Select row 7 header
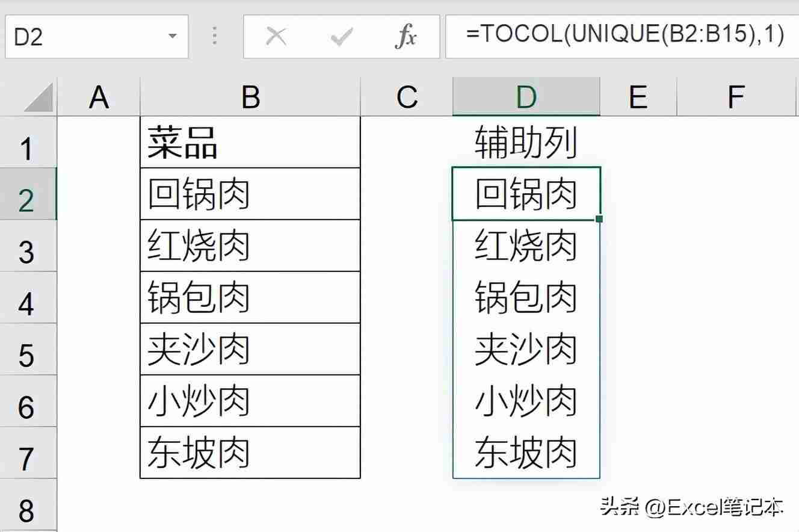 tap(28, 453)
